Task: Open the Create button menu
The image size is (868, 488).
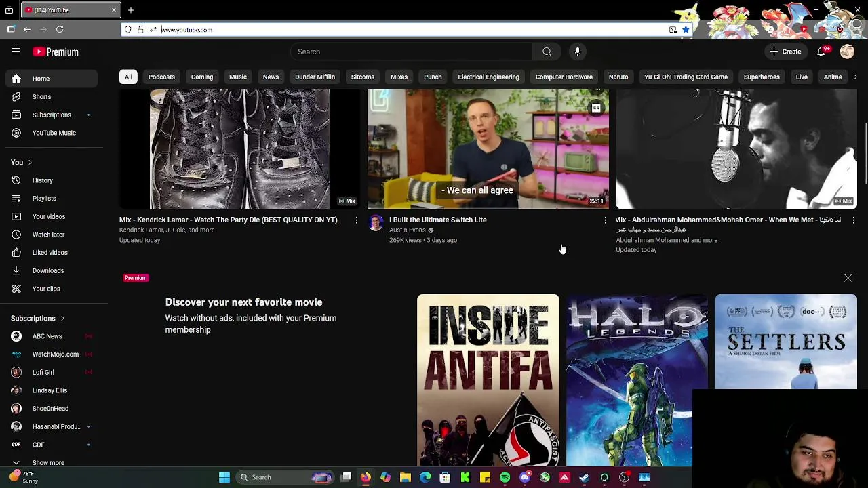Action: 786,52
